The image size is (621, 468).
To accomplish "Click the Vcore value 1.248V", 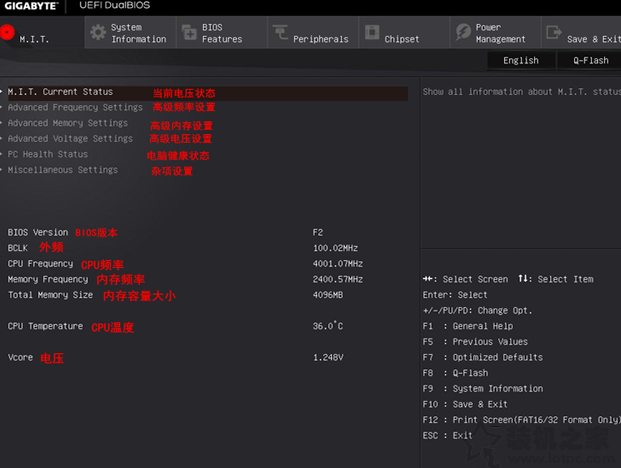I will pyautogui.click(x=328, y=357).
